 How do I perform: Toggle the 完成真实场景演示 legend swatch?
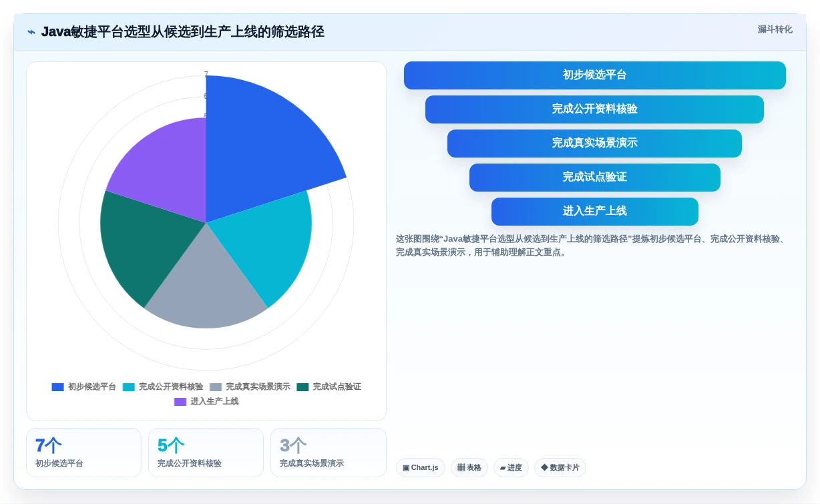tap(216, 387)
